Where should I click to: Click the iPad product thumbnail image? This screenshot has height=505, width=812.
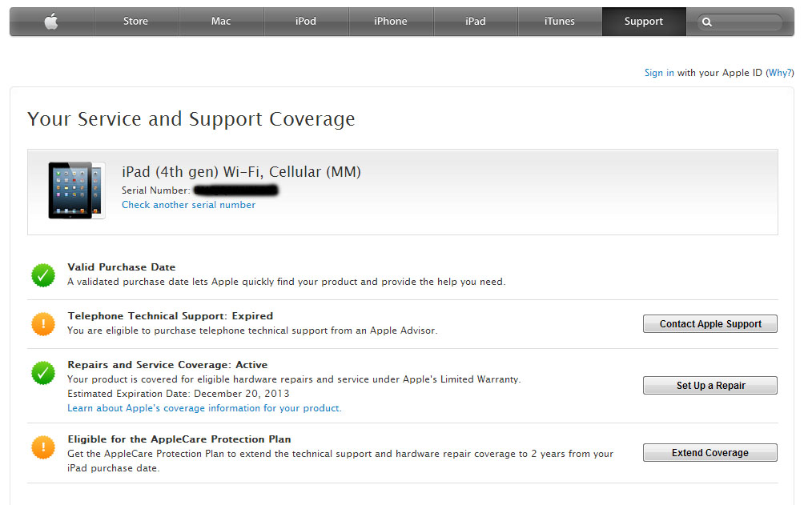click(77, 190)
